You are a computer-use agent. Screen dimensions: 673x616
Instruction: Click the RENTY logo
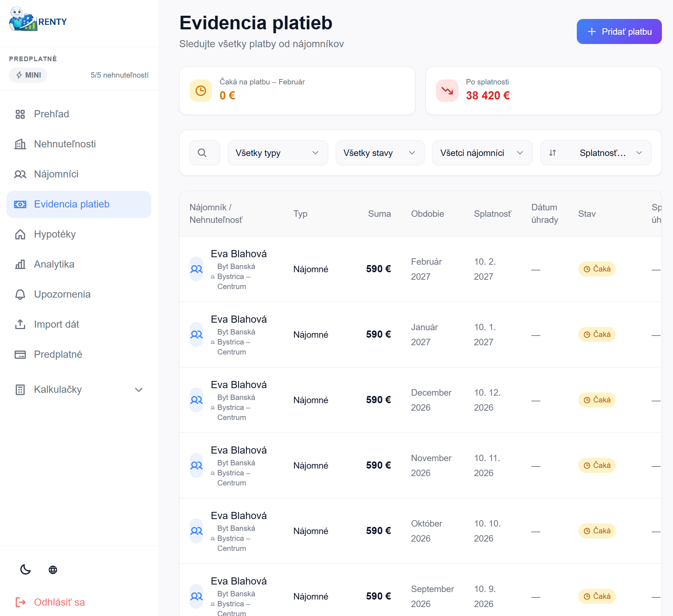tap(38, 20)
